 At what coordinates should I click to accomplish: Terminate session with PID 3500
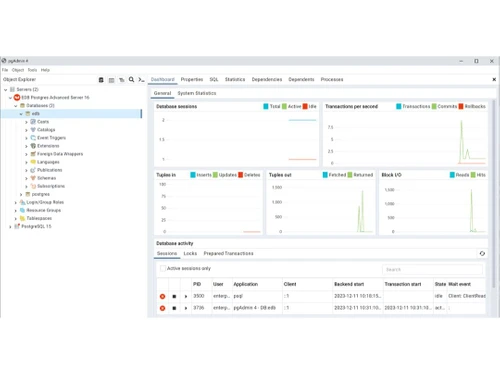click(x=162, y=296)
